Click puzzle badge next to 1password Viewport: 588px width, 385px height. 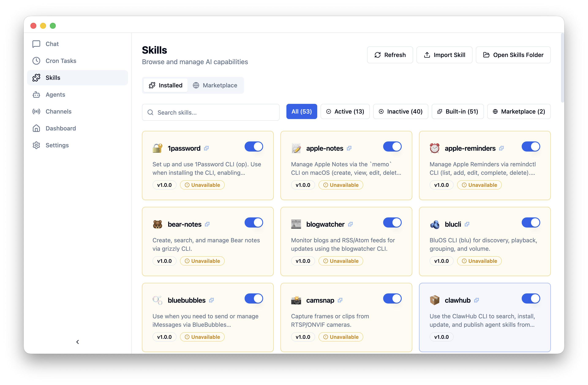[206, 148]
